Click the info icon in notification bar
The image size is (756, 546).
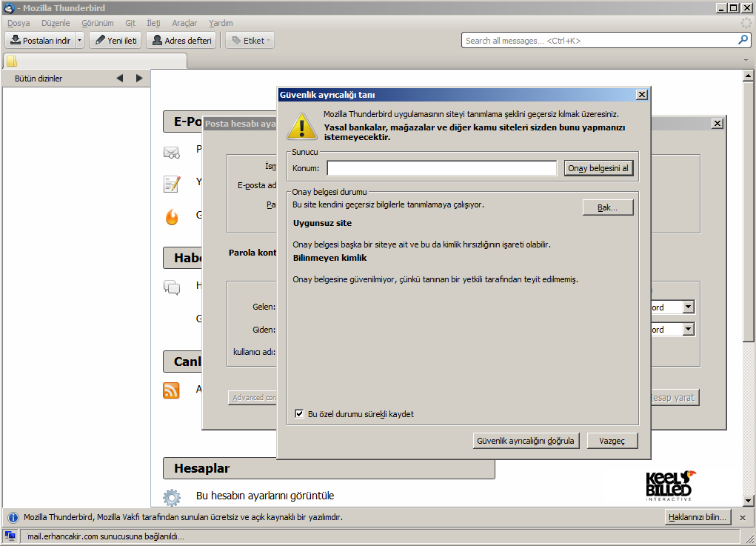[13, 518]
